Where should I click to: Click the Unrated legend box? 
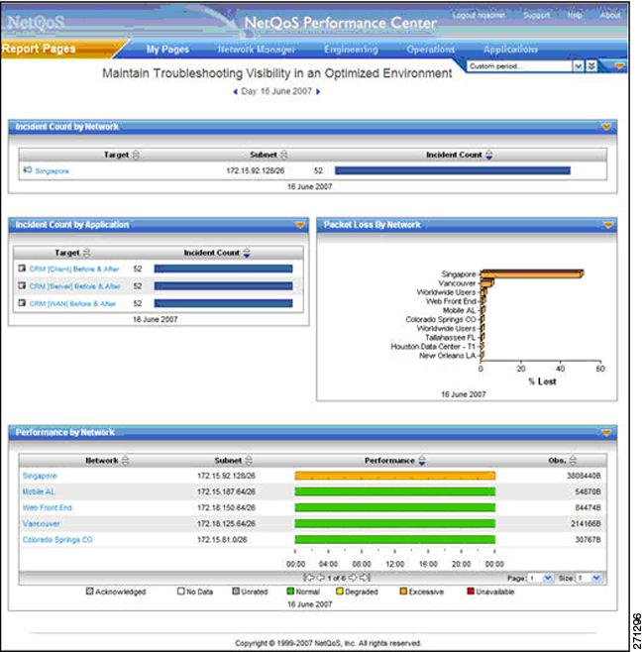pos(236,591)
